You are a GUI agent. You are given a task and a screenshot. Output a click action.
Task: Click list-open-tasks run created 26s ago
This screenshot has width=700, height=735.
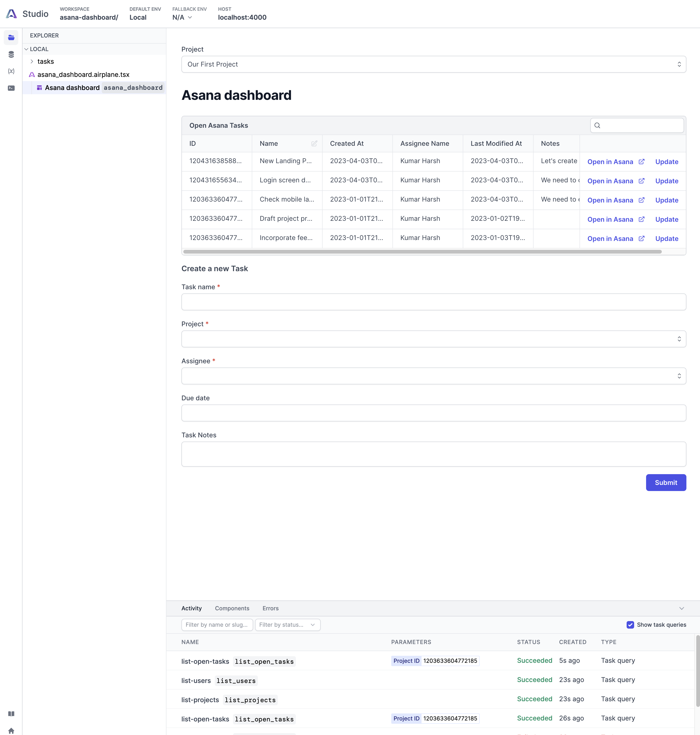(430, 718)
